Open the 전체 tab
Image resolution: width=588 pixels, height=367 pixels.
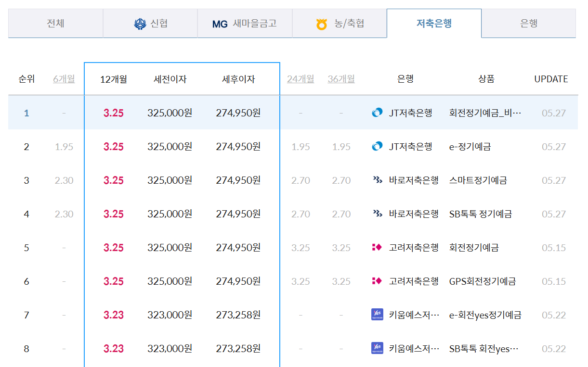[x=55, y=23]
